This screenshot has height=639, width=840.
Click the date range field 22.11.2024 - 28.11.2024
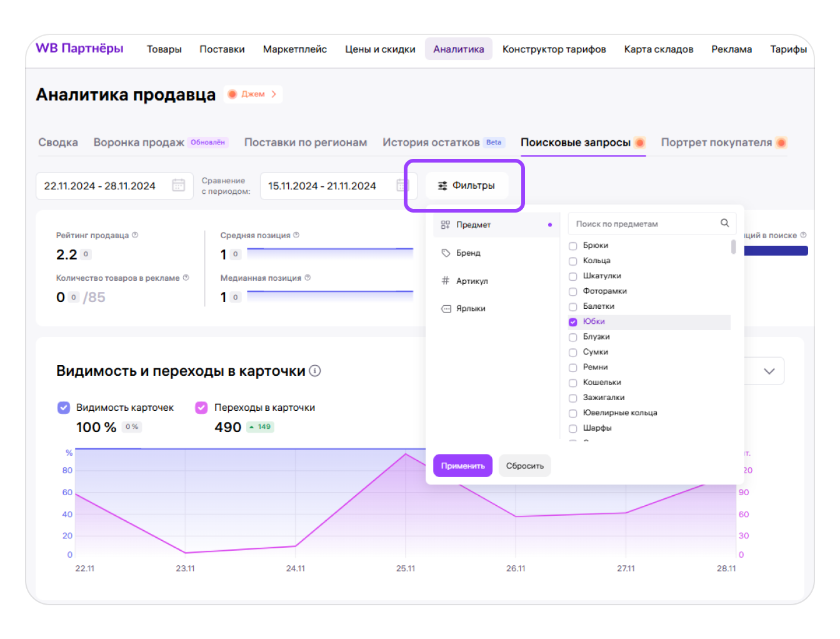click(x=114, y=186)
